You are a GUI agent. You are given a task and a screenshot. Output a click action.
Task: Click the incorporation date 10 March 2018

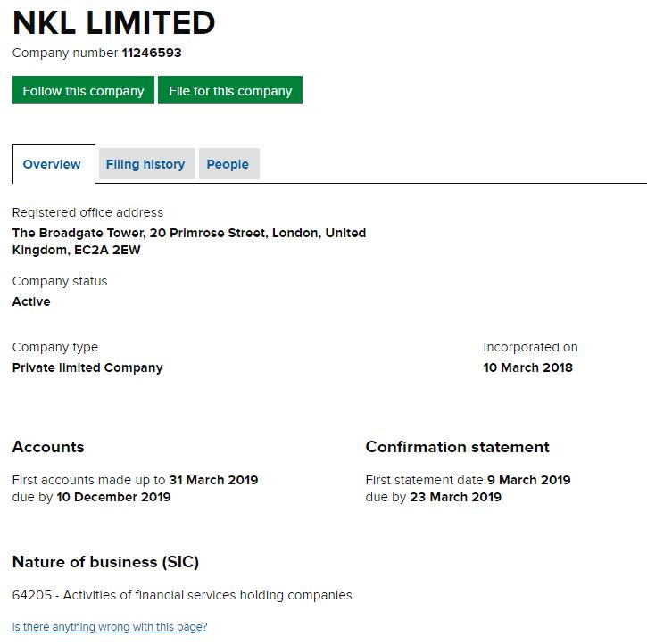(527, 367)
